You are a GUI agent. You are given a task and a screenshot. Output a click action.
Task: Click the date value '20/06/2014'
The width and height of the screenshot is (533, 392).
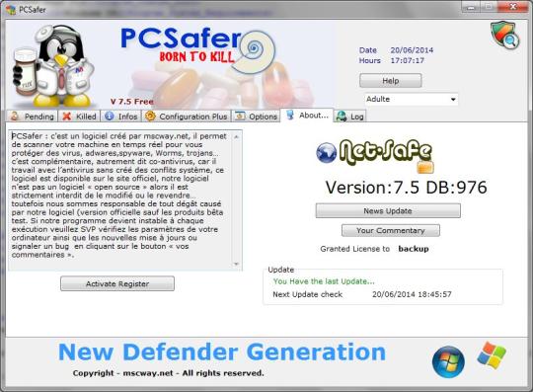(x=412, y=50)
